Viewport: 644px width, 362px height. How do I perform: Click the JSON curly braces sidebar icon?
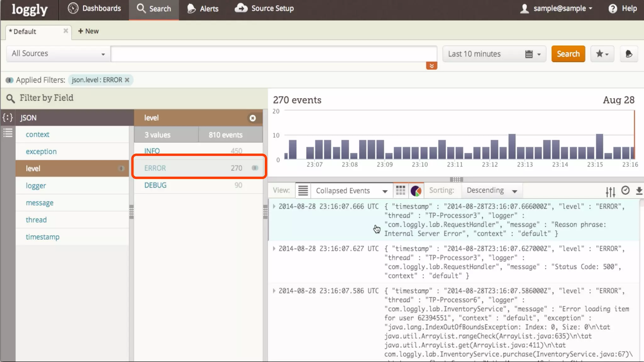click(8, 118)
